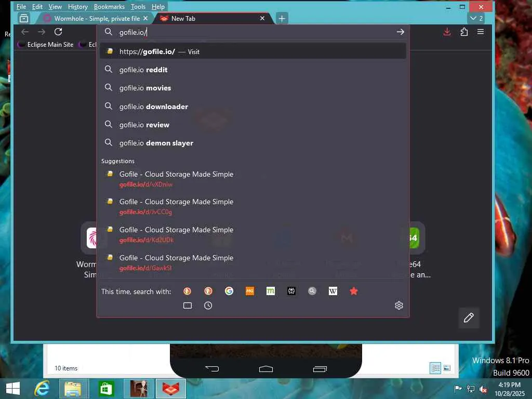This screenshot has height=399, width=532.
Task: Open the cartoon-character app on taskbar
Action: pyautogui.click(x=139, y=389)
